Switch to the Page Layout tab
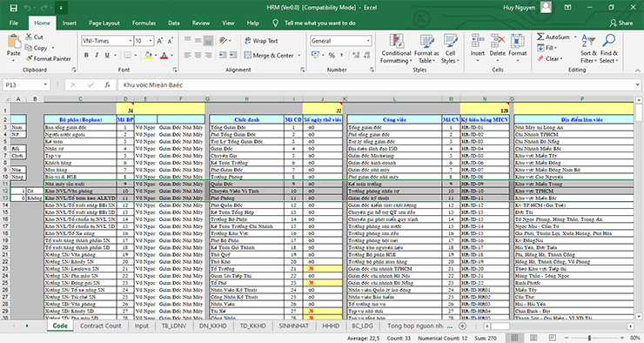 tap(104, 23)
